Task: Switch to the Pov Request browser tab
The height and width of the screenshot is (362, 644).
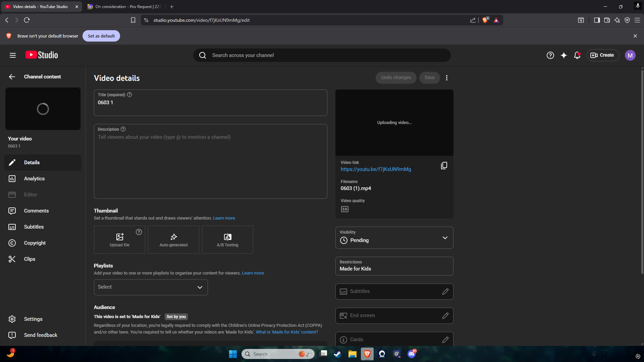Action: (x=125, y=7)
